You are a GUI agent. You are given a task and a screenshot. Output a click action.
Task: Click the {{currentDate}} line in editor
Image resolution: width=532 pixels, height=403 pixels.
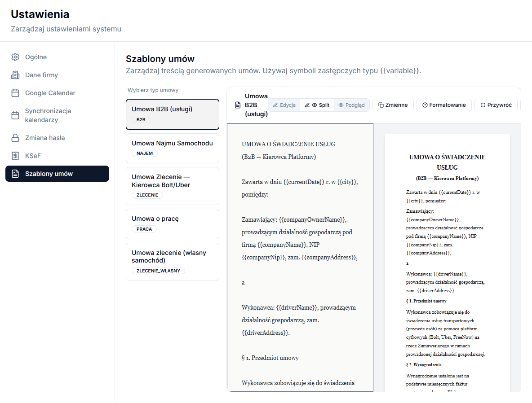pos(300,182)
